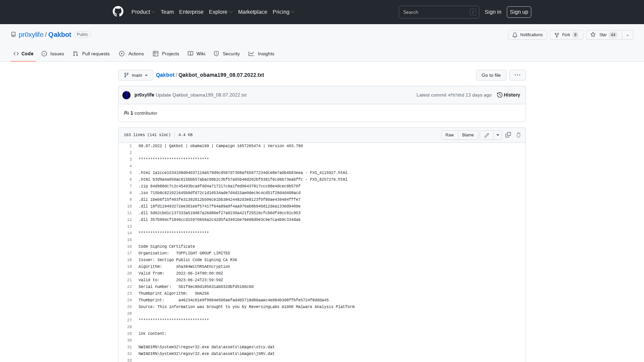Click the Go to file button

tap(491, 75)
